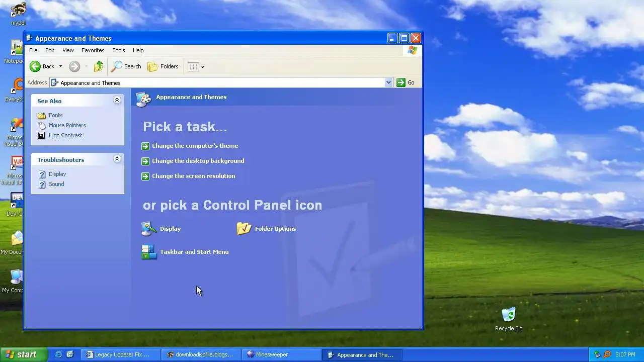The height and width of the screenshot is (362, 644).
Task: Click the Fonts folder icon
Action: pos(42,115)
